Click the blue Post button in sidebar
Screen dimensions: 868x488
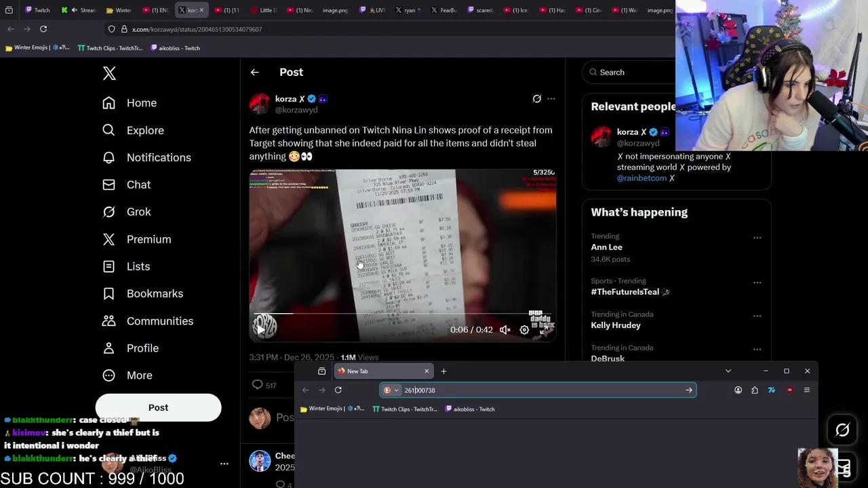pos(158,407)
